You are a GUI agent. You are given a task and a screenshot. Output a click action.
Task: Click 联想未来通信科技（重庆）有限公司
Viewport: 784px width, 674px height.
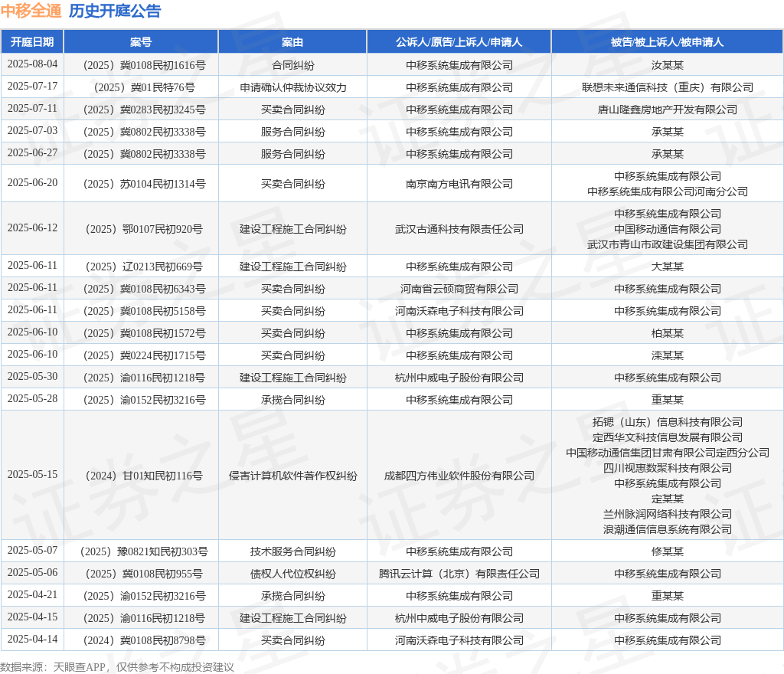(x=667, y=87)
